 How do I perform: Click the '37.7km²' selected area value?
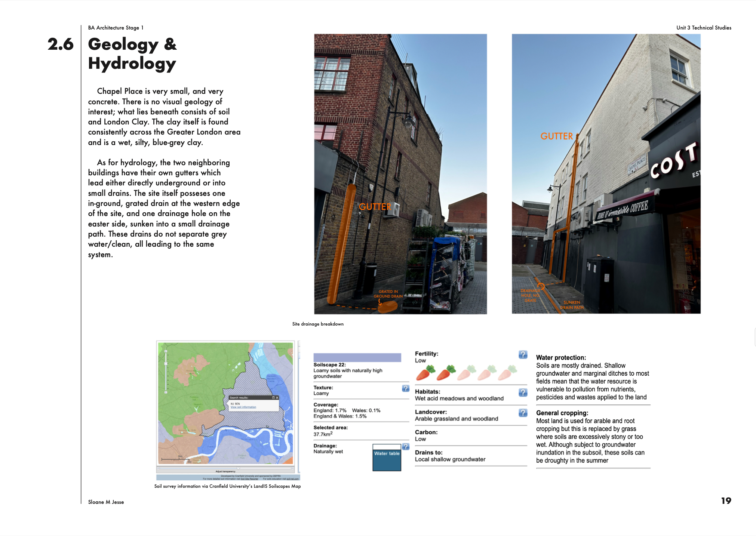323,434
